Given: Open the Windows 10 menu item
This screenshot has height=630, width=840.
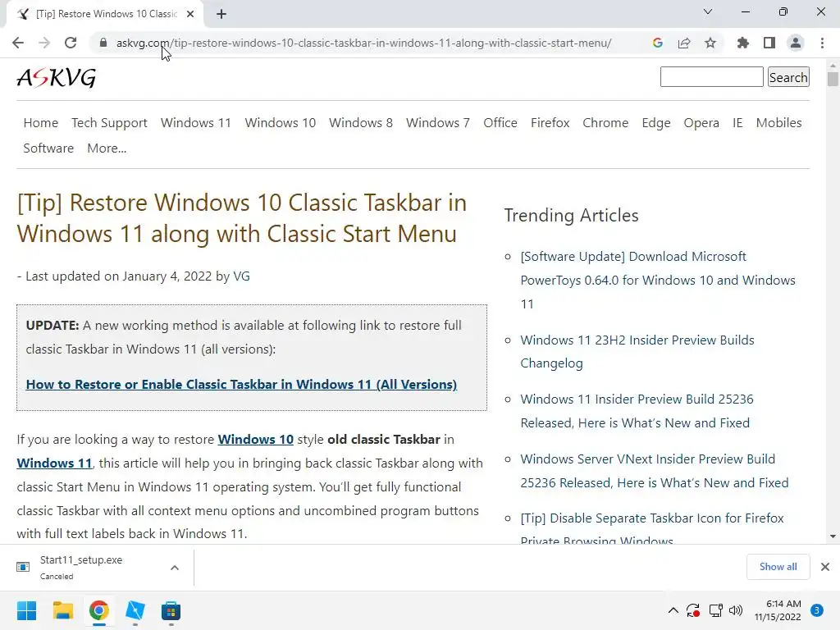Looking at the screenshot, I should click(281, 123).
